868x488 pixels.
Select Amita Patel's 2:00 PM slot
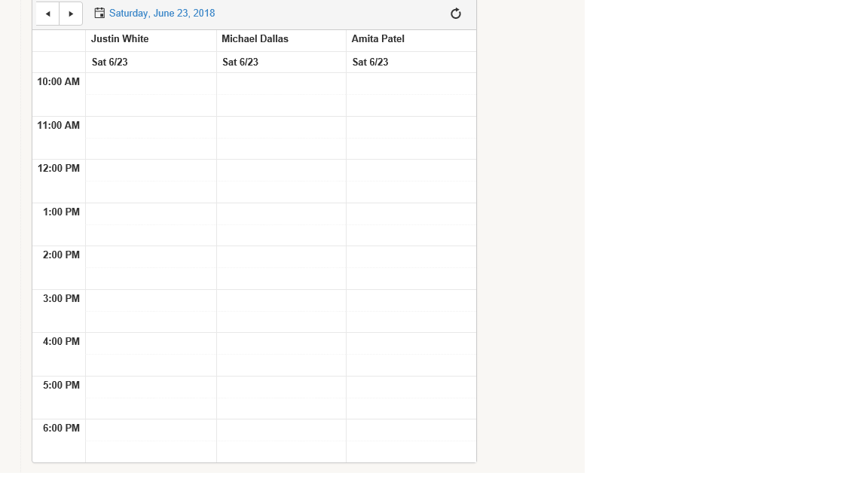[x=411, y=257]
